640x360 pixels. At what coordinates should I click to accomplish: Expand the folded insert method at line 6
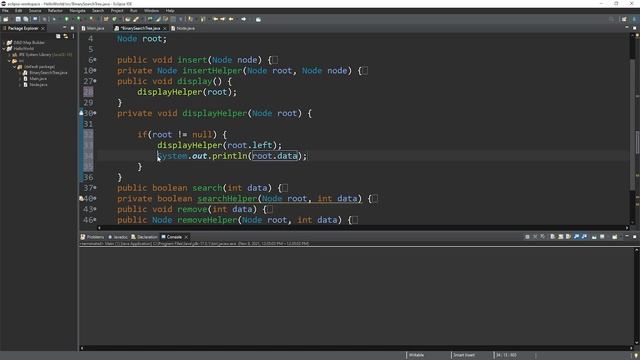95,60
